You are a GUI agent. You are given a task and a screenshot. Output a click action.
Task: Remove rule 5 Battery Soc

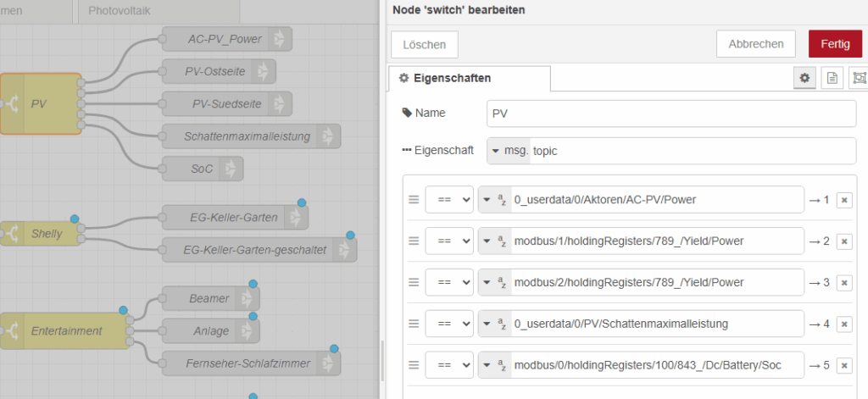[x=843, y=365]
